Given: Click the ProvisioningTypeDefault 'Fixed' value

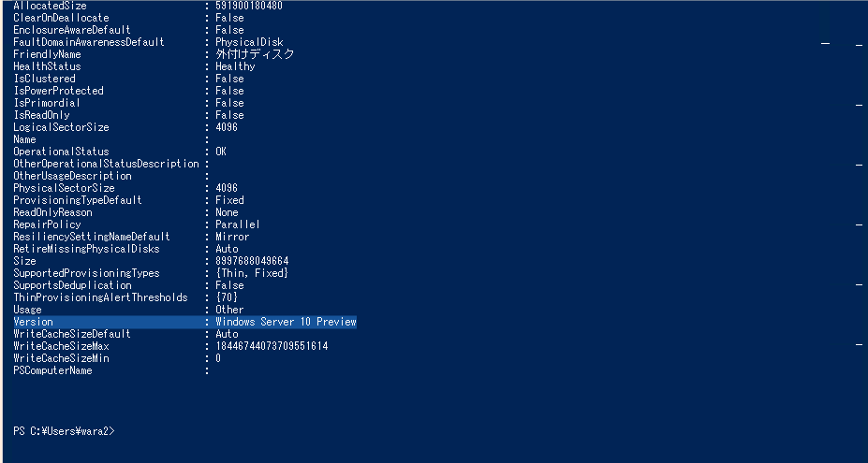Looking at the screenshot, I should [229, 200].
